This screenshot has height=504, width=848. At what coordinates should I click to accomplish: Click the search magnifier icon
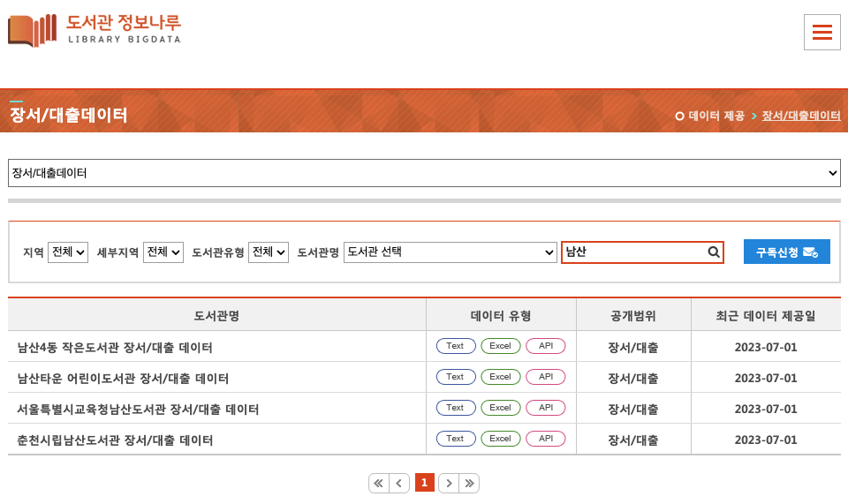point(714,252)
